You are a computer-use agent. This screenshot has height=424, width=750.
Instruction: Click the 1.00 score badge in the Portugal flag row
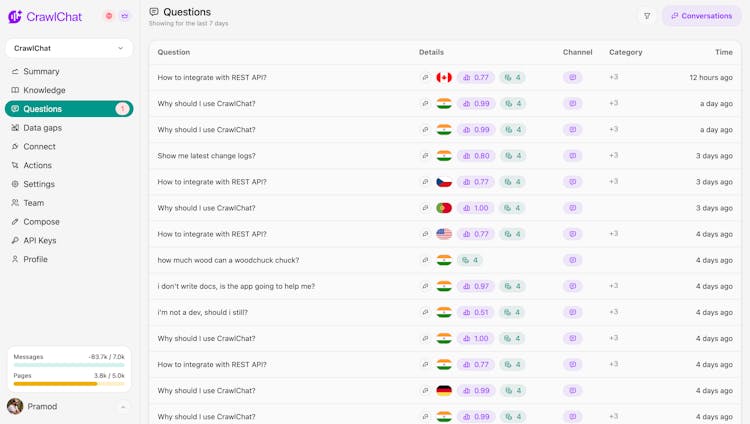(x=476, y=208)
